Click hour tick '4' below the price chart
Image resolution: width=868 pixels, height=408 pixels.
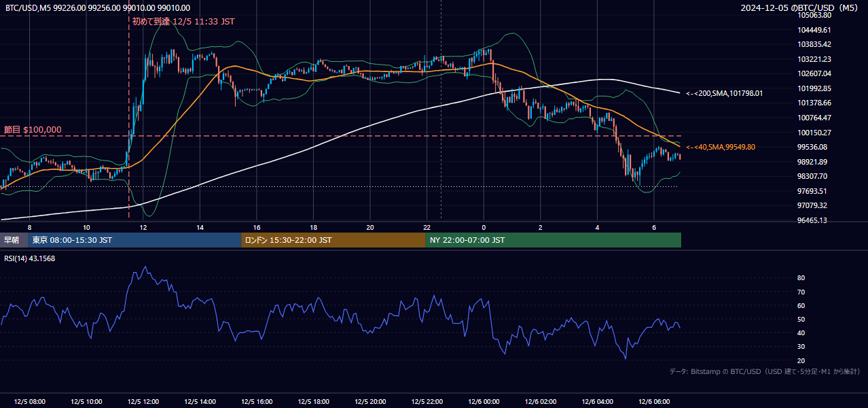coord(598,227)
